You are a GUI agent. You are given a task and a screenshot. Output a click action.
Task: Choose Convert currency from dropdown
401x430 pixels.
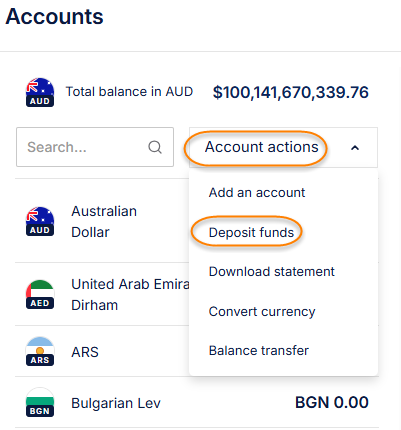pos(262,312)
